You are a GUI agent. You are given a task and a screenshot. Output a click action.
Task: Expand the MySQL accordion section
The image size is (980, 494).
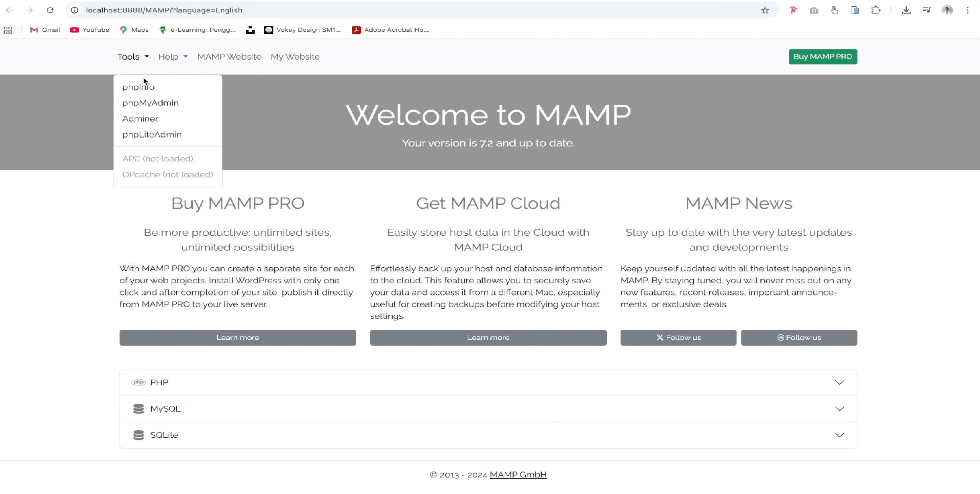(488, 409)
